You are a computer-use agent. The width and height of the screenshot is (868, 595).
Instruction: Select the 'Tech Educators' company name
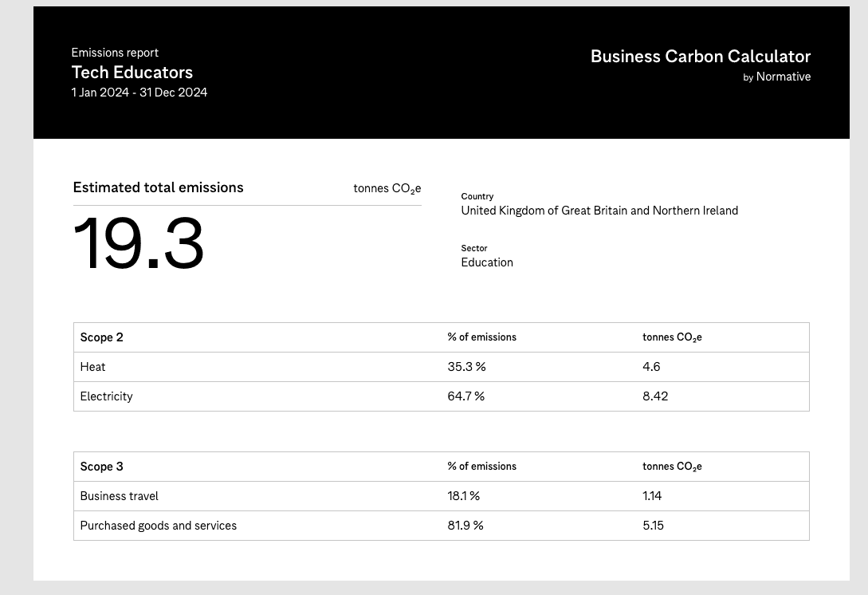pyautogui.click(x=132, y=72)
